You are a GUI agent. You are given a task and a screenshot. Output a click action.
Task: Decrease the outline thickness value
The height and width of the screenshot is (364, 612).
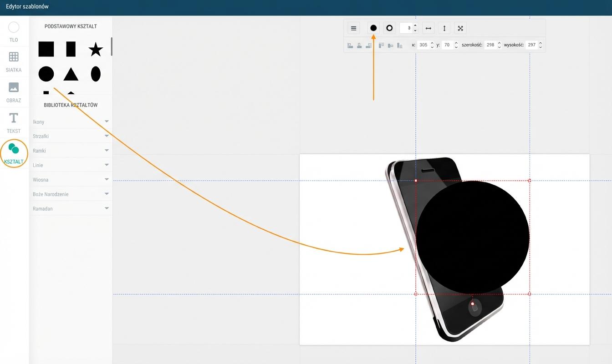pyautogui.click(x=415, y=30)
